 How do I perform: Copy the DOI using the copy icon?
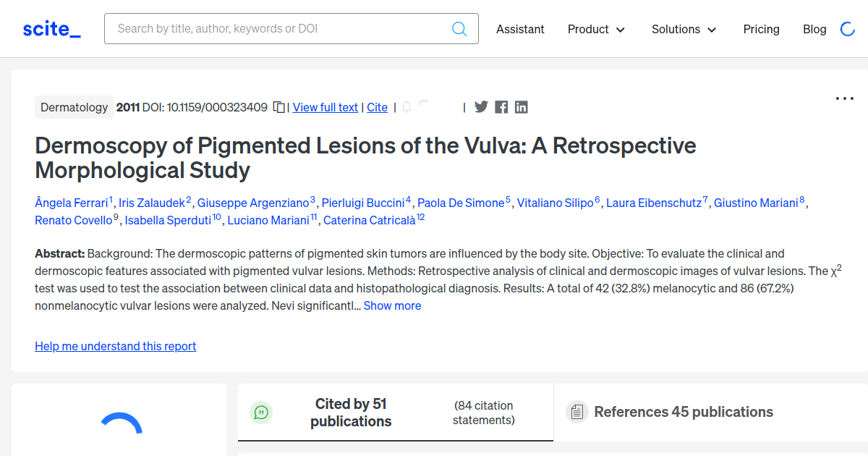tap(279, 106)
